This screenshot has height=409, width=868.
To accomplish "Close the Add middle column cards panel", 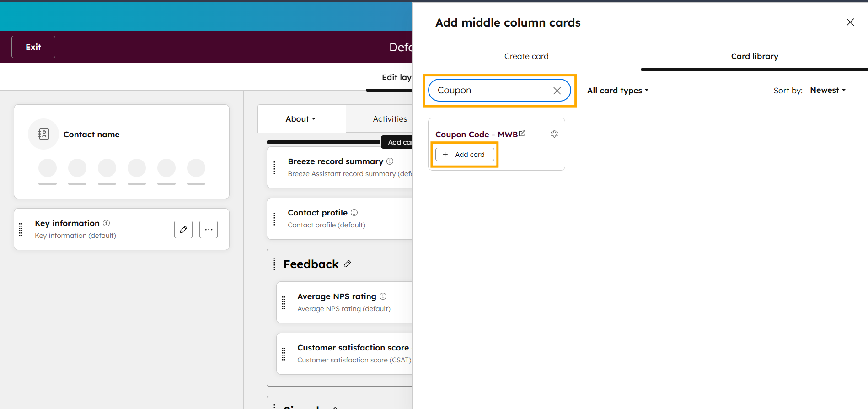I will tap(850, 22).
